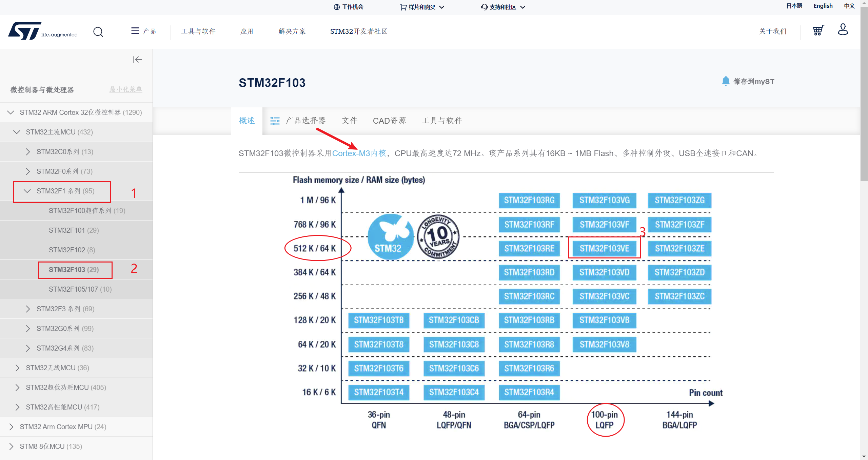Collapse the sidebar with arrow icon
Image resolution: width=868 pixels, height=460 pixels.
(x=137, y=60)
